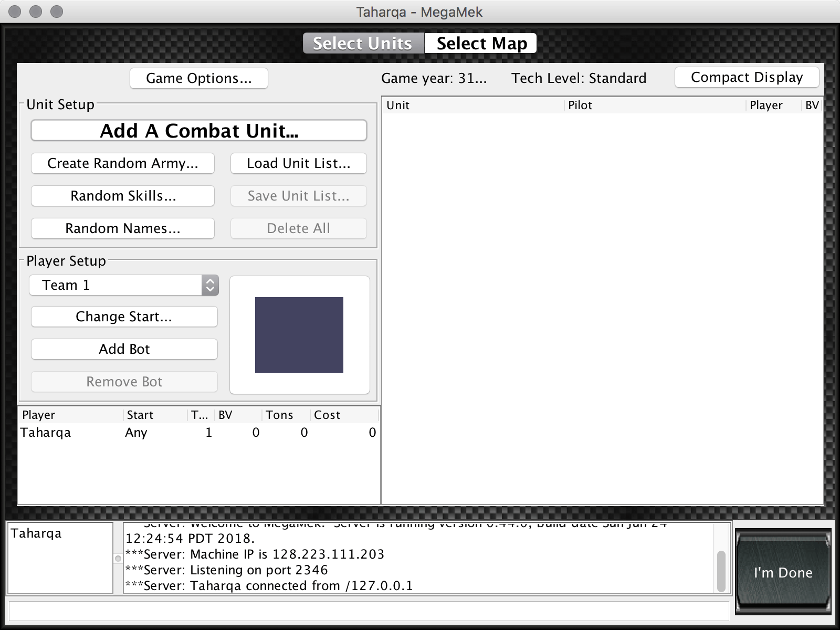Toggle the Compact Display button
Image resolution: width=840 pixels, height=630 pixels.
coord(747,77)
